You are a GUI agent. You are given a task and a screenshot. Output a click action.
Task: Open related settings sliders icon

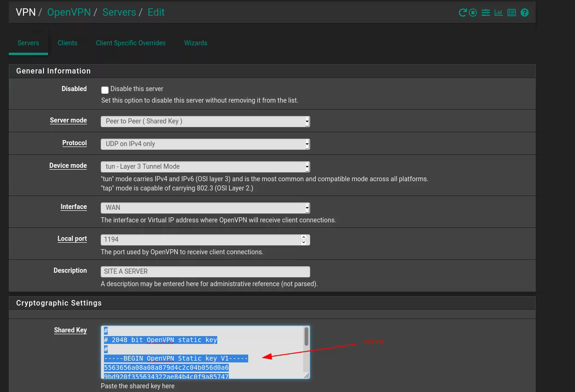click(x=486, y=13)
